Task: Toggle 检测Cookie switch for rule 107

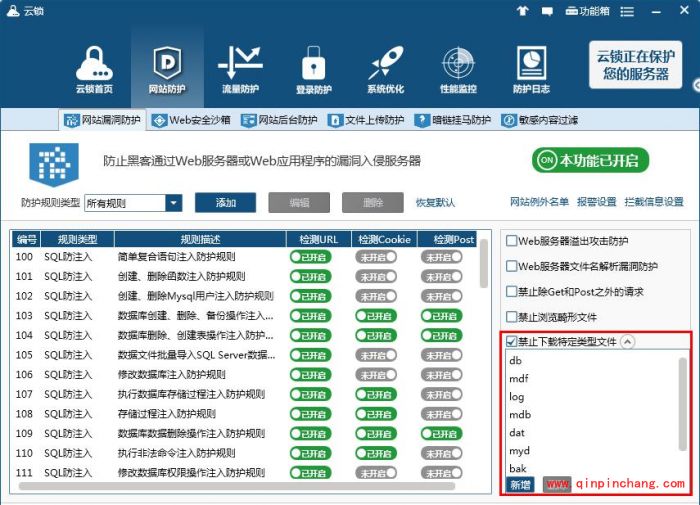Action: click(376, 395)
